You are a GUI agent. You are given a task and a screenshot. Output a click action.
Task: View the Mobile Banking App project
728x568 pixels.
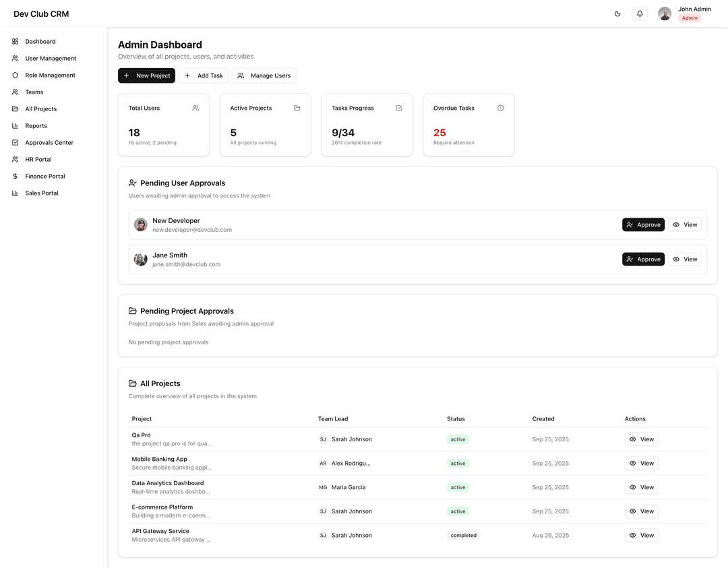tap(641, 464)
